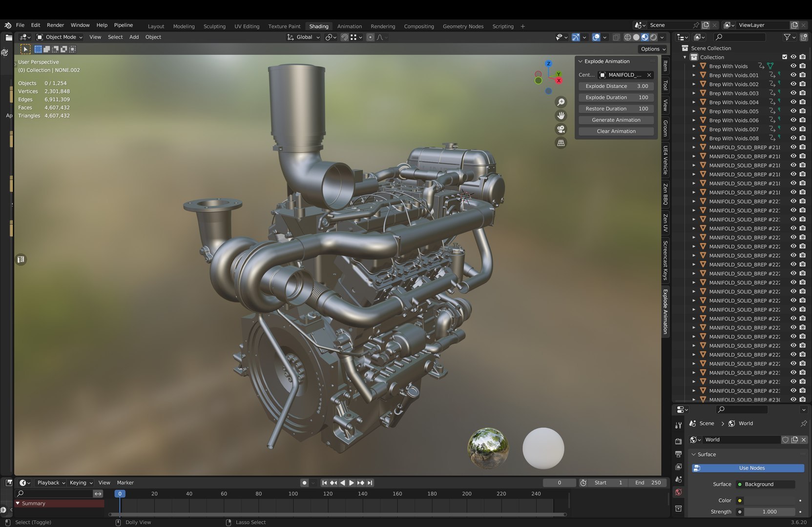The height and width of the screenshot is (527, 812).
Task: Switch orthographic/perspective grid gizmo
Action: [561, 143]
